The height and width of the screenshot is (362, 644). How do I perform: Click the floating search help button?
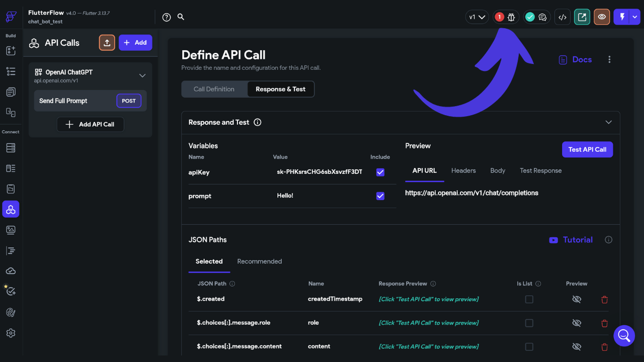tap(624, 335)
